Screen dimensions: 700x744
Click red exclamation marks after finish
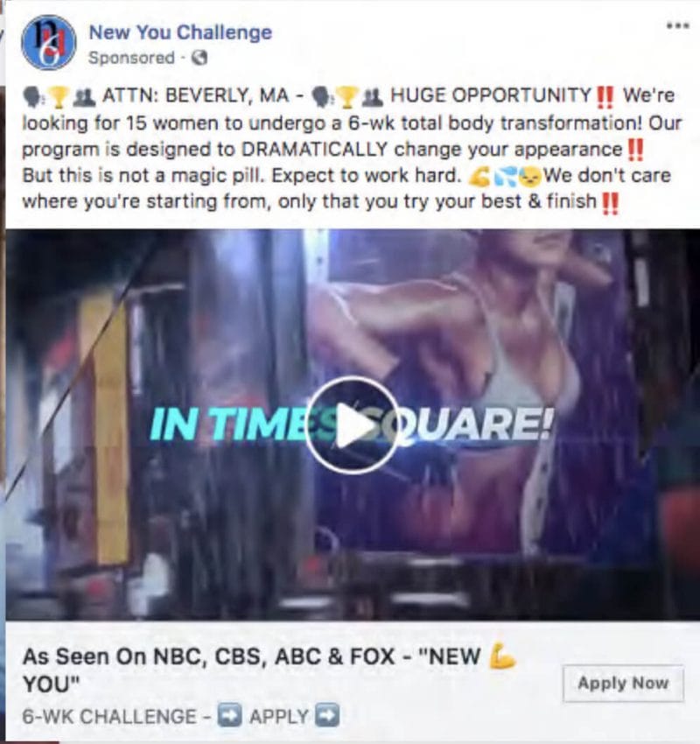(x=610, y=203)
